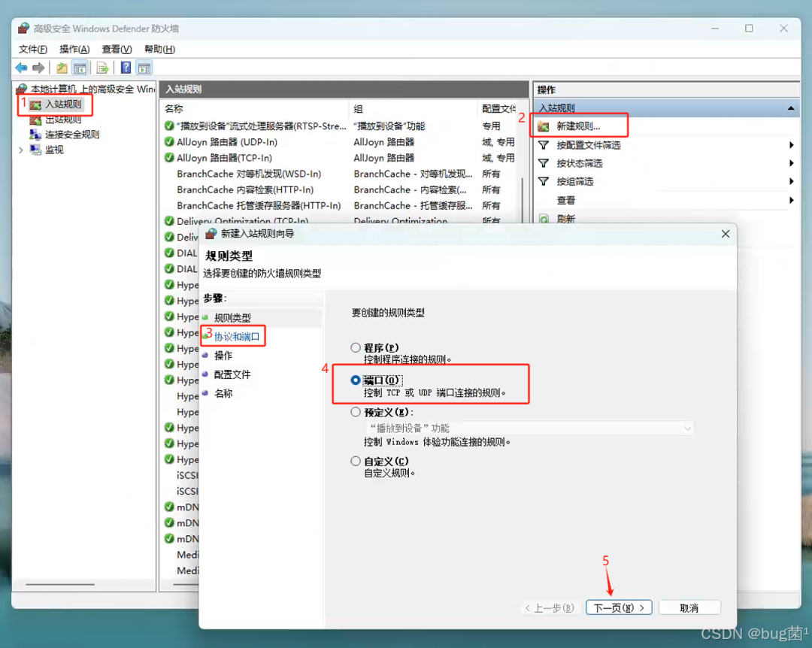Click the Back arrow toolbar icon
This screenshot has height=648, width=812.
coord(21,68)
